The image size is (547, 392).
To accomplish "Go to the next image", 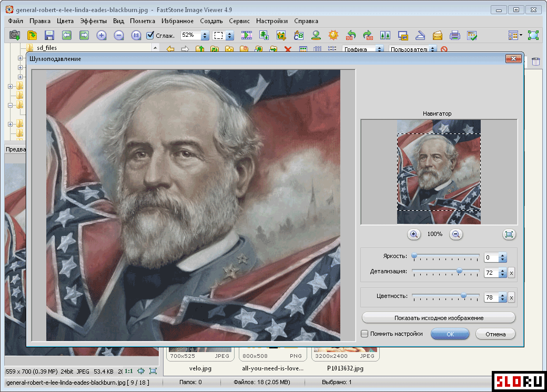I will pyautogui.click(x=84, y=35).
